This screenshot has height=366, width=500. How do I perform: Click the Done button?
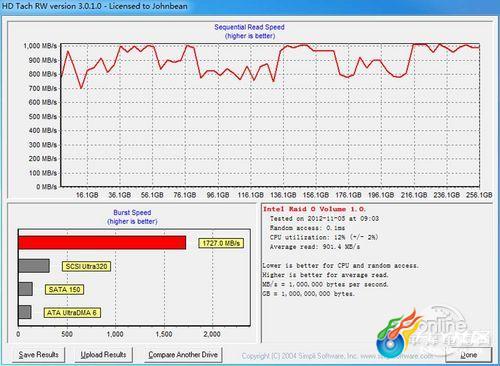pyautogui.click(x=469, y=355)
